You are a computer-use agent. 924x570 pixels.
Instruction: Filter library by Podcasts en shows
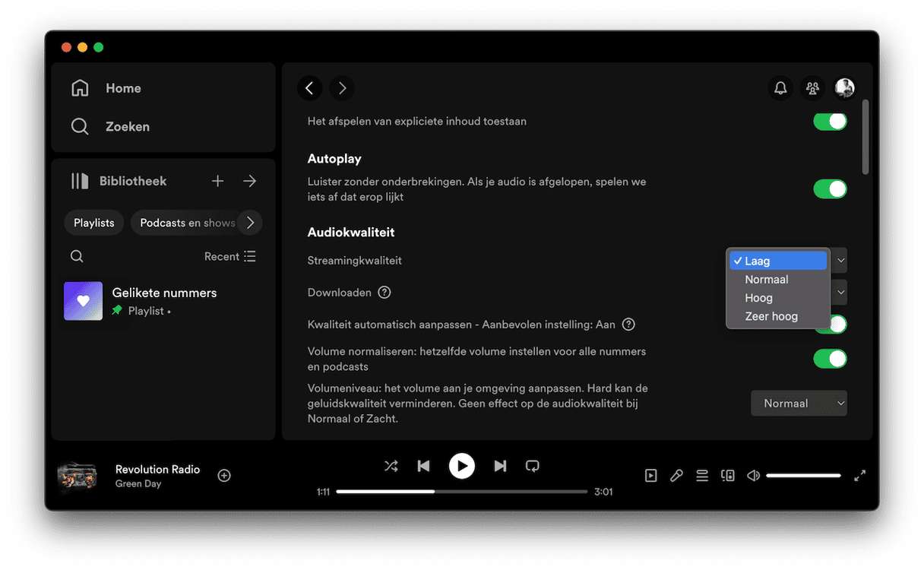click(187, 223)
